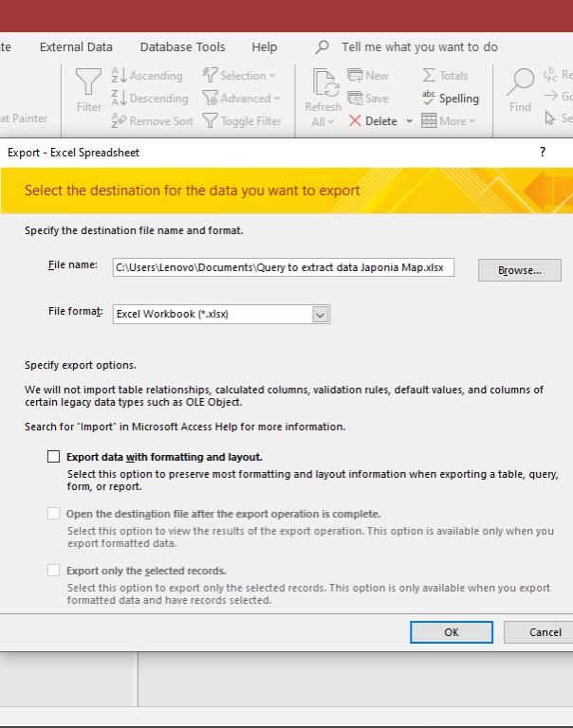This screenshot has height=728, width=573.
Task: Open the Selection filter dropdown
Action: 239,75
